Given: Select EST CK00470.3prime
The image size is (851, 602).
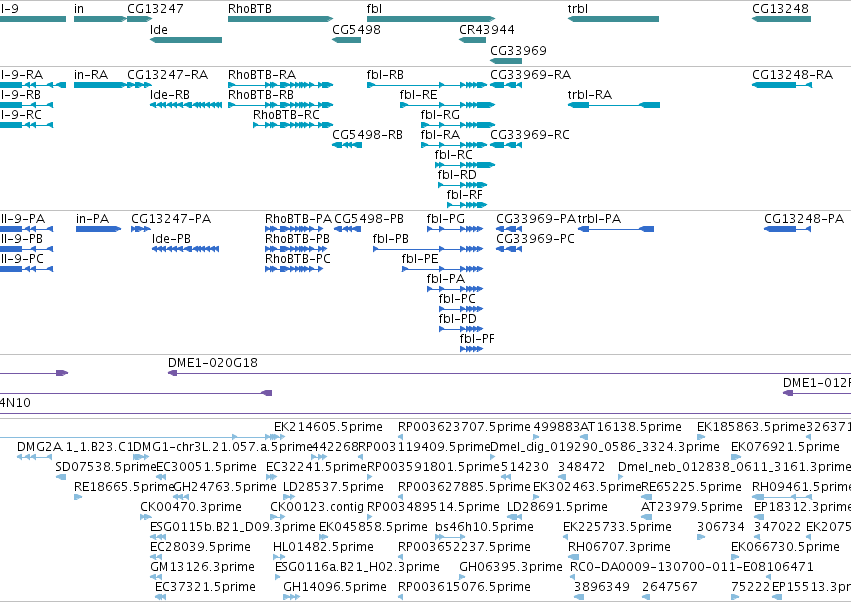Looking at the screenshot, I should (145, 517).
